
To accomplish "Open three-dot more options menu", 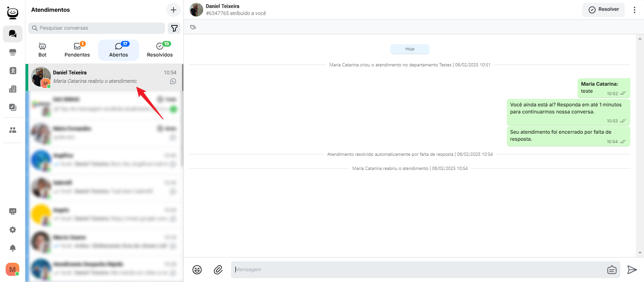I will coord(634,10).
